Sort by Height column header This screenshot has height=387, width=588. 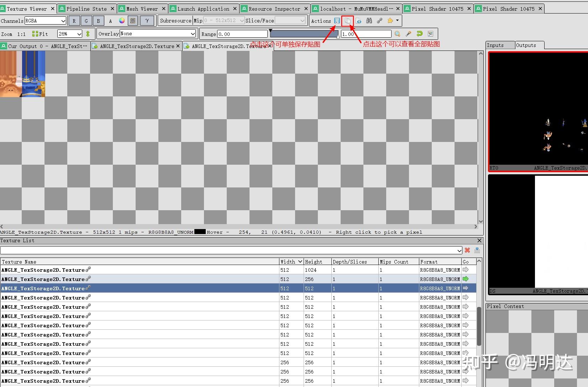pyautogui.click(x=317, y=262)
